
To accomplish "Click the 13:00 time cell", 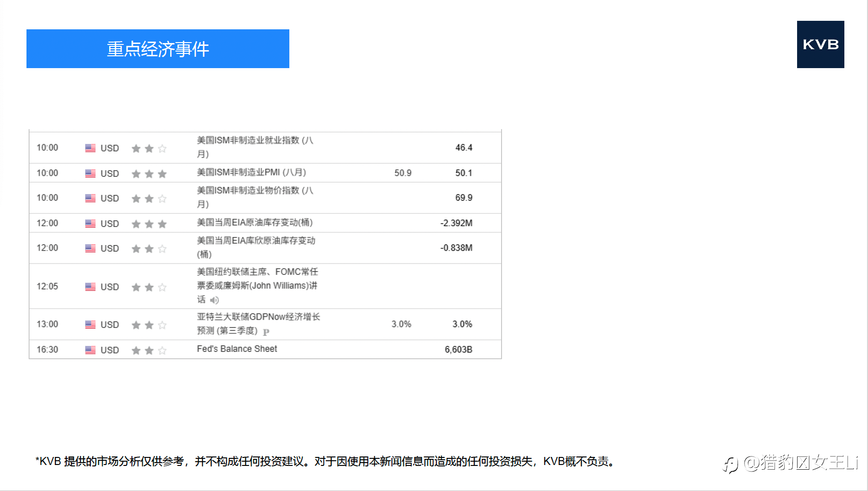I will 47,324.
